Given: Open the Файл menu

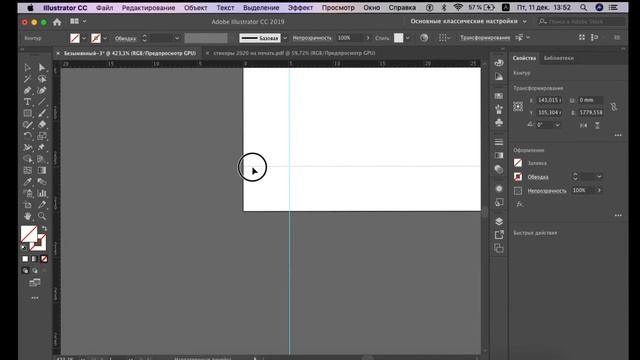Looking at the screenshot, I should pyautogui.click(x=104, y=8).
